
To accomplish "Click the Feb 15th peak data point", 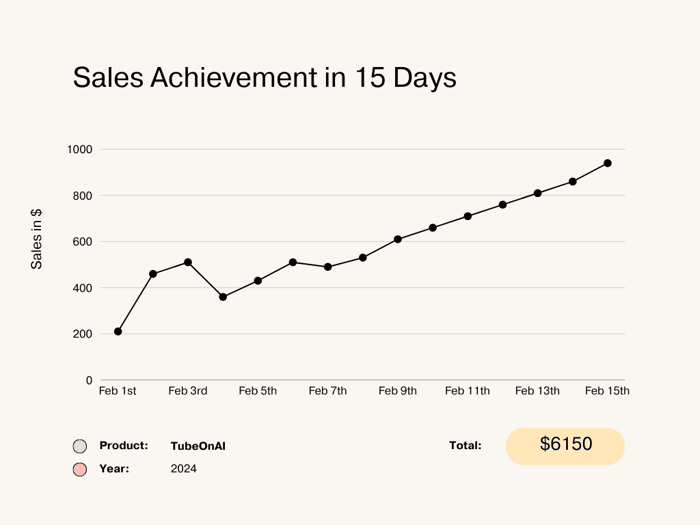I will click(x=608, y=163).
